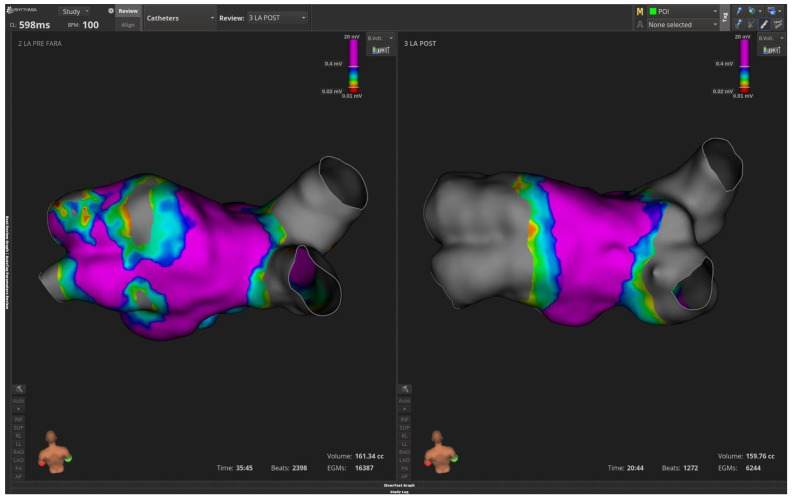The height and width of the screenshot is (500, 792).
Task: Open the B.Volt map type dropdown in left pane
Action: (x=380, y=38)
